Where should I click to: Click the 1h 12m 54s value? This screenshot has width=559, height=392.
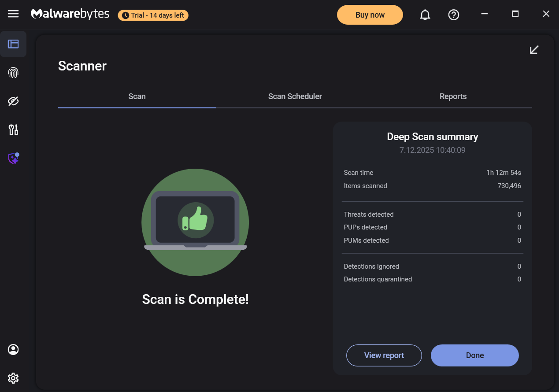tap(504, 173)
